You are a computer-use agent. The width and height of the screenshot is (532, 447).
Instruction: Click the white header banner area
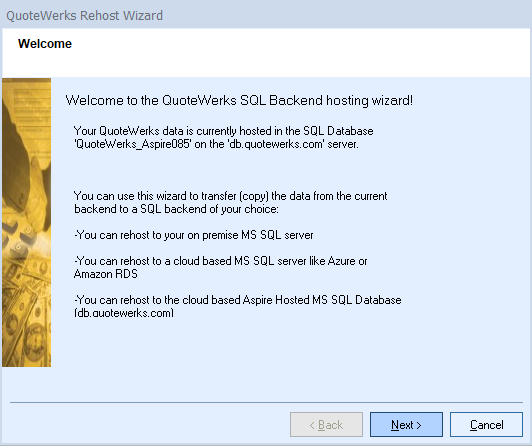(266, 53)
